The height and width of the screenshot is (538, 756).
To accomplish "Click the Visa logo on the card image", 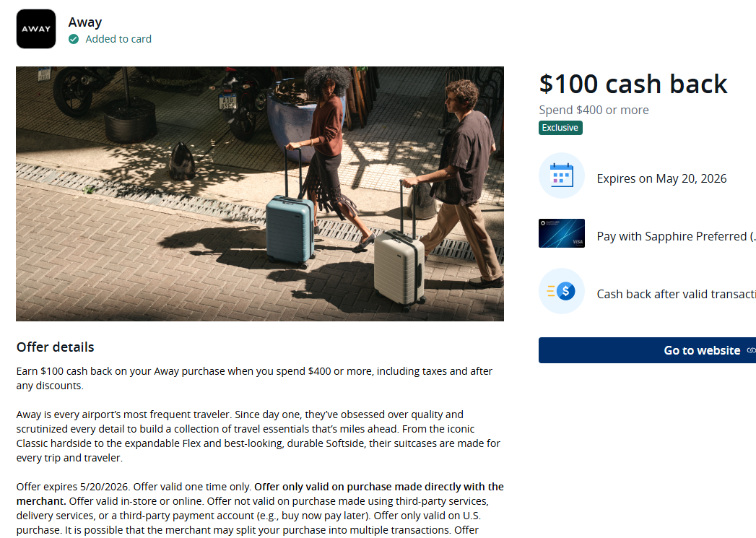I will coord(578,242).
